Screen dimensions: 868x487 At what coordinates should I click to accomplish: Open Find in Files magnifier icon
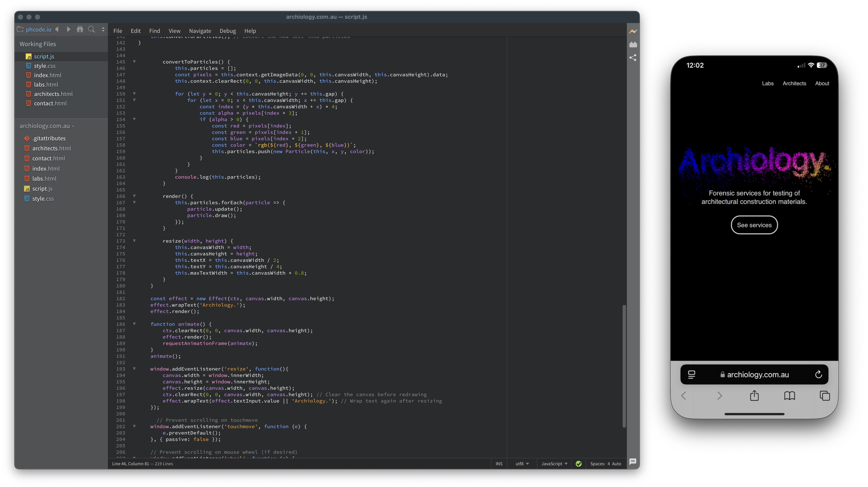click(x=91, y=29)
